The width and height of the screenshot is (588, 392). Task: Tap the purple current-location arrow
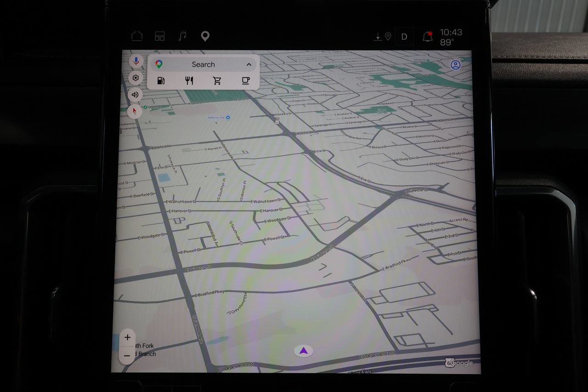(303, 351)
